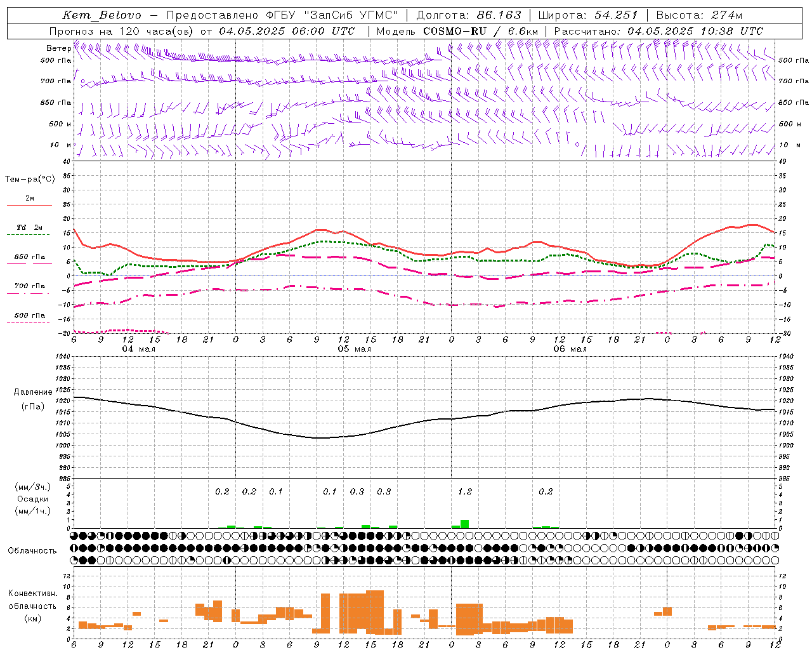The width and height of the screenshot is (812, 650).
Task: Click the 700 гПа entry in temperature legend
Action: (30, 286)
